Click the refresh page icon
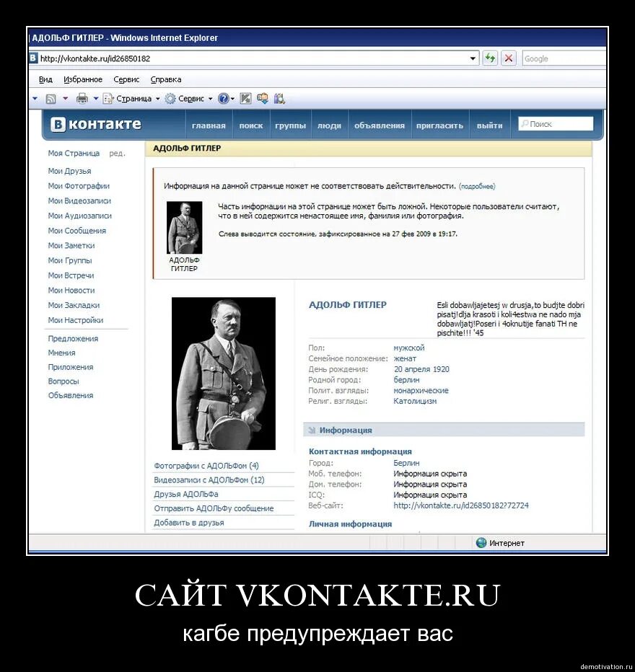Screen dimensions: 635x672 tap(490, 58)
